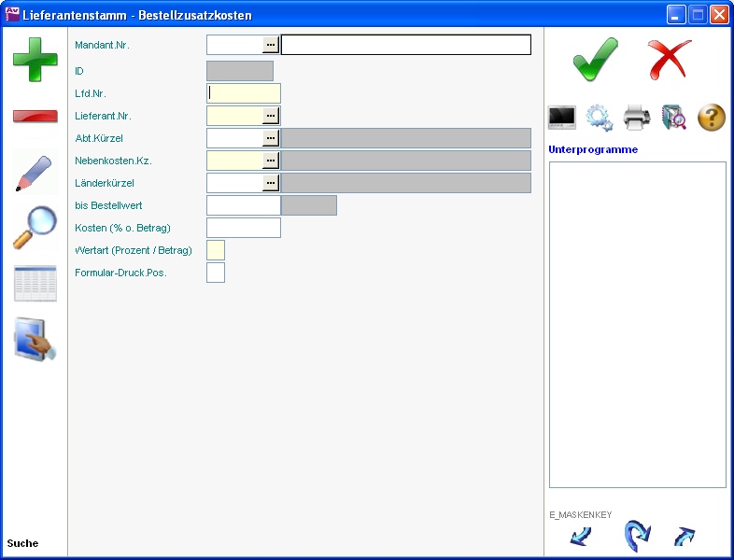Open the Abt.Kürzel lookup button
The image size is (734, 560).
[x=271, y=138]
